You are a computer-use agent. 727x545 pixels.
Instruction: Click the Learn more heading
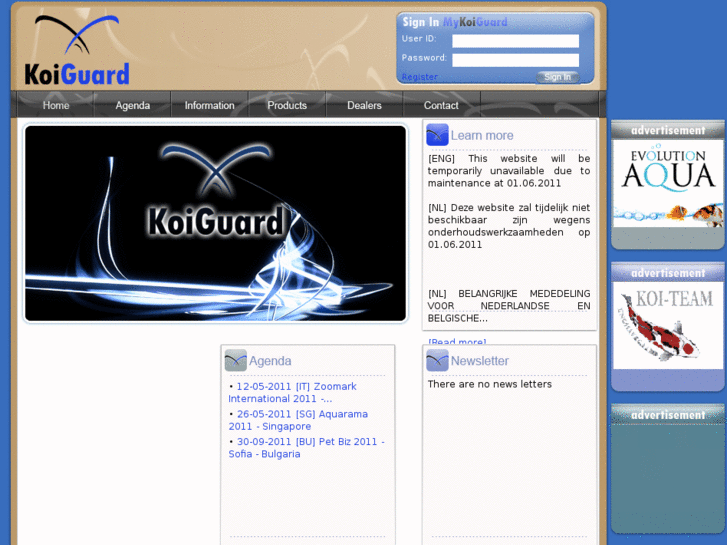click(482, 135)
